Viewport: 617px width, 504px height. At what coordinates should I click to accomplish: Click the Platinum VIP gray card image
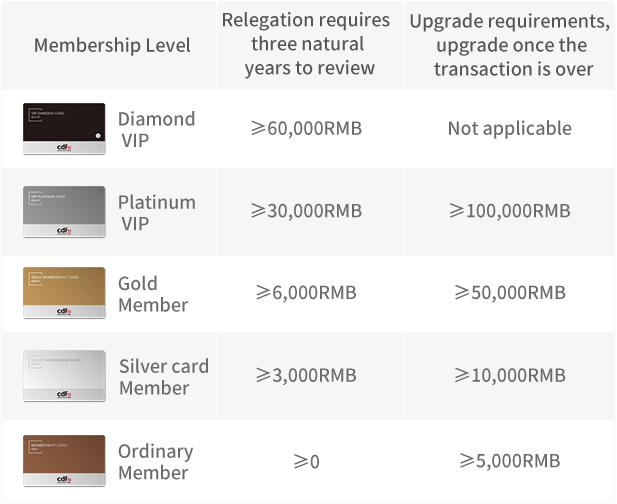(x=64, y=212)
